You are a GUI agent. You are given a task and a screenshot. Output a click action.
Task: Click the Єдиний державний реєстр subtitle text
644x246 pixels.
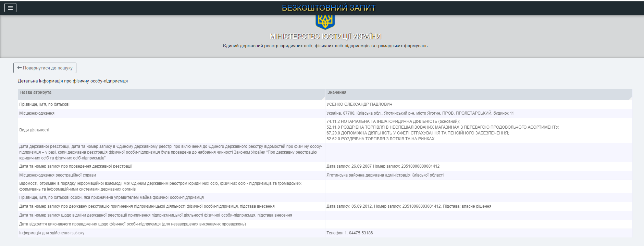pyautogui.click(x=325, y=46)
